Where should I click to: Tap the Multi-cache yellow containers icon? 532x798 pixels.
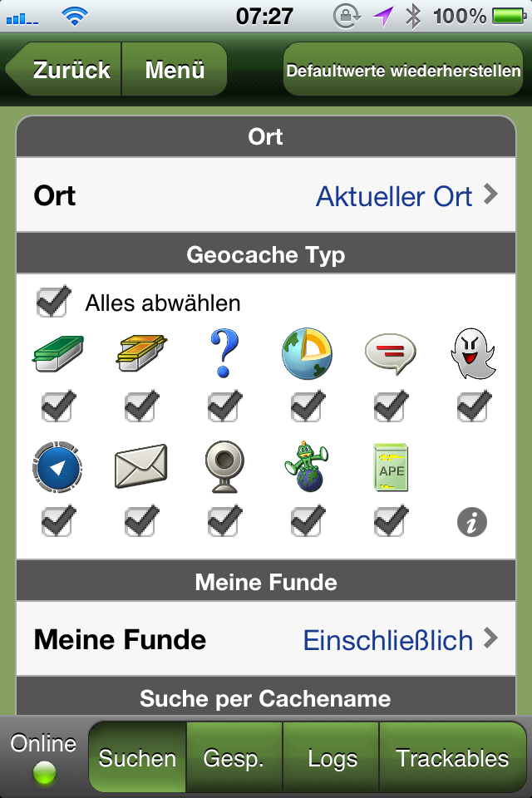pos(141,353)
